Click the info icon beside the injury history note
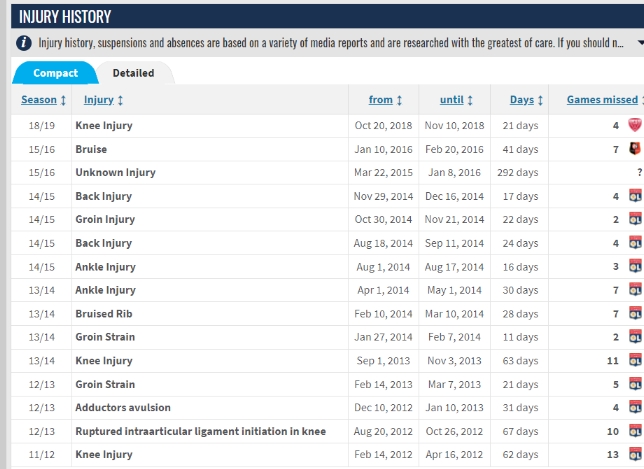The image size is (644, 469). (23, 44)
